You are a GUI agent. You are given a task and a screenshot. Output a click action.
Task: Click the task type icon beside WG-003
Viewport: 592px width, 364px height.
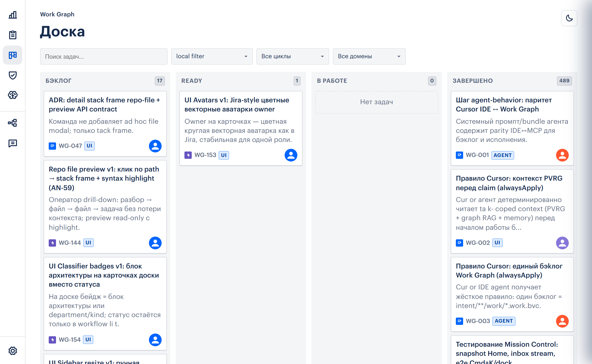click(x=459, y=321)
